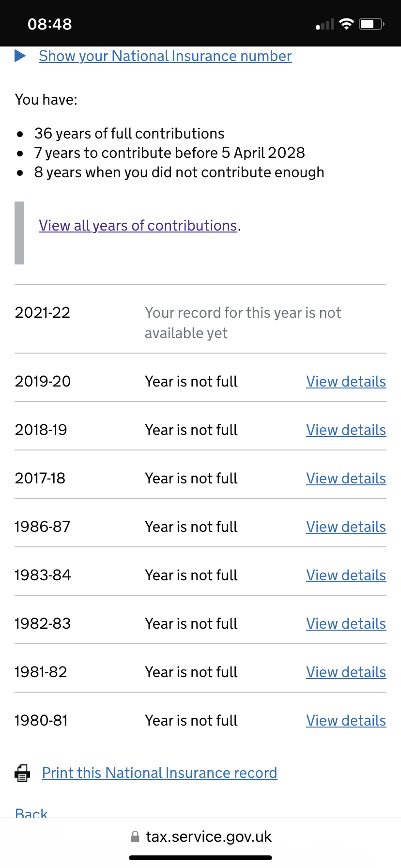View details for the 2019-20 year

tap(346, 382)
